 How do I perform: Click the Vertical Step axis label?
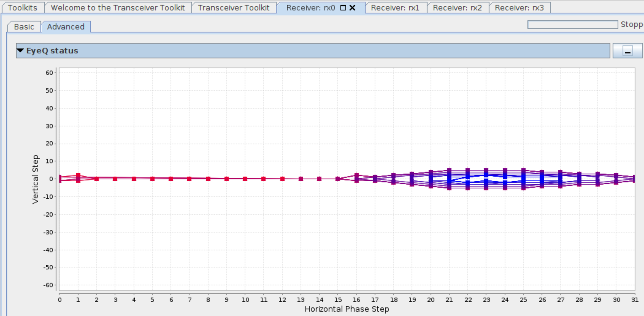(36, 179)
